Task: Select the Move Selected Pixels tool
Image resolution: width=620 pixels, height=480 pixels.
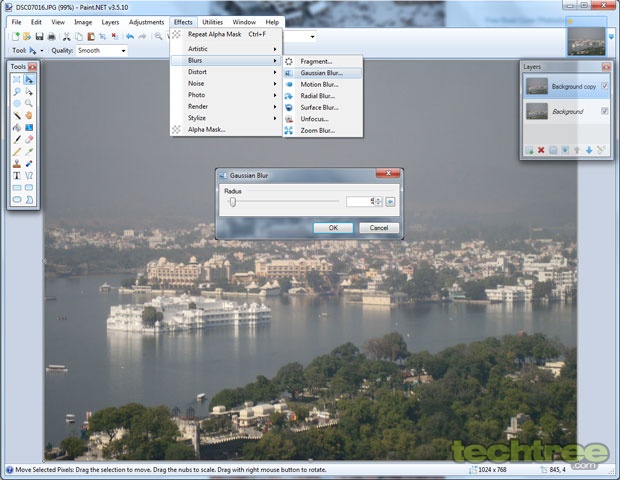Action: pyautogui.click(x=29, y=80)
